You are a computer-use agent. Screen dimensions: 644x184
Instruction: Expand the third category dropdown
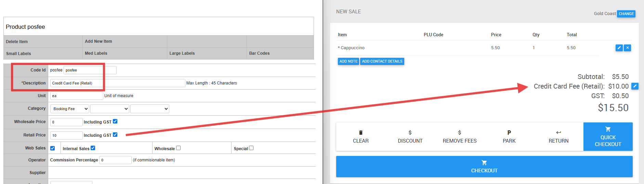pos(150,109)
